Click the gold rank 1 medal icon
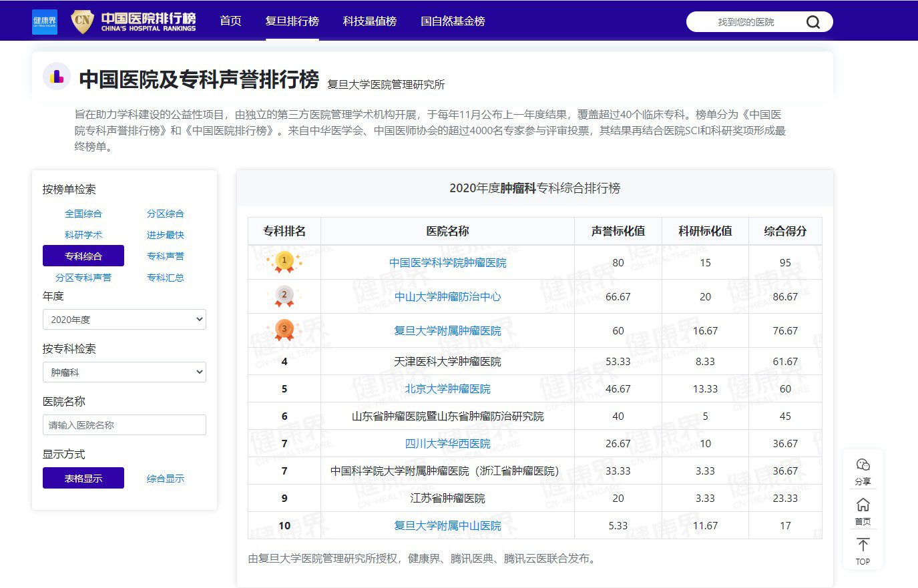Image resolution: width=918 pixels, height=588 pixels. [284, 262]
